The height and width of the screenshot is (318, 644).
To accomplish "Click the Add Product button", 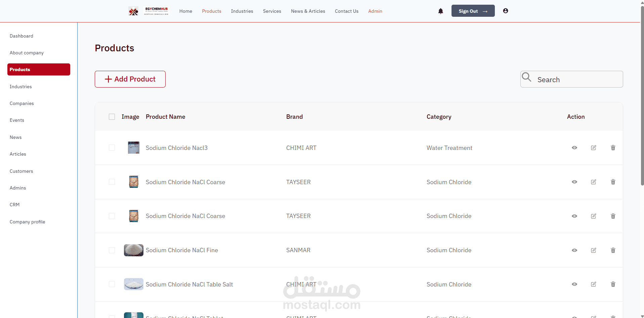I will pos(130,79).
